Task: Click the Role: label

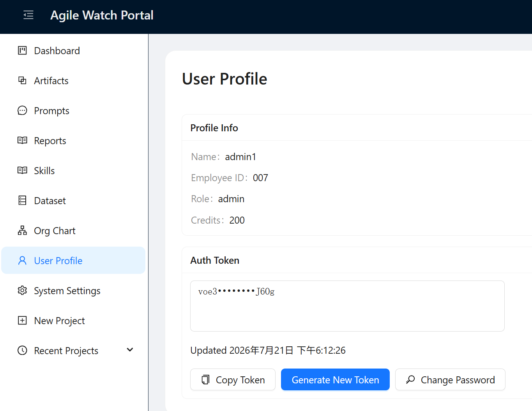Action: [x=202, y=199]
